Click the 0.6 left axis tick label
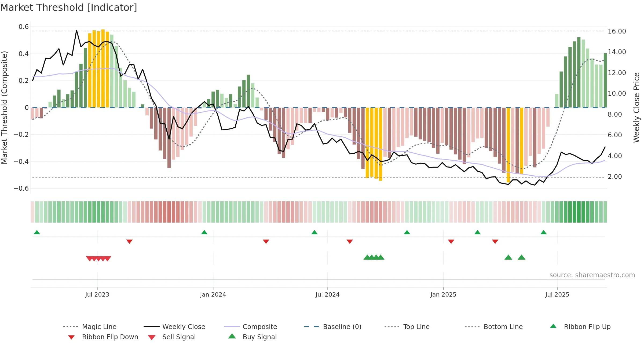 coord(24,27)
